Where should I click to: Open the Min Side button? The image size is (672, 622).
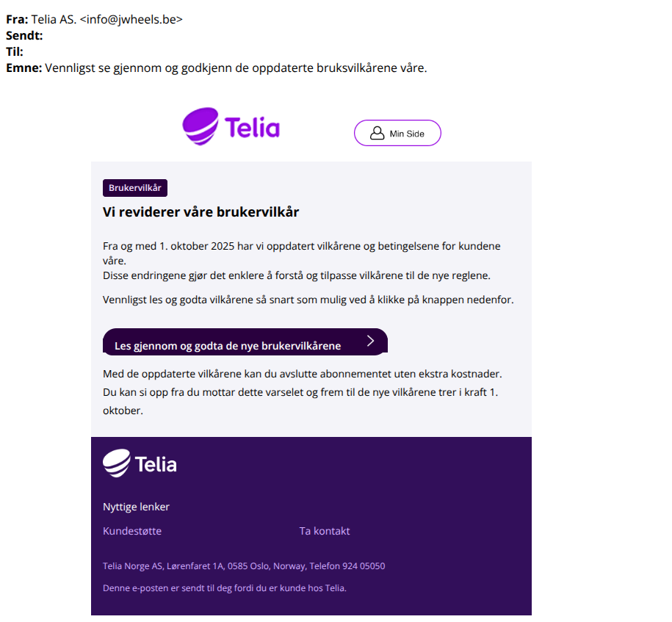click(397, 133)
